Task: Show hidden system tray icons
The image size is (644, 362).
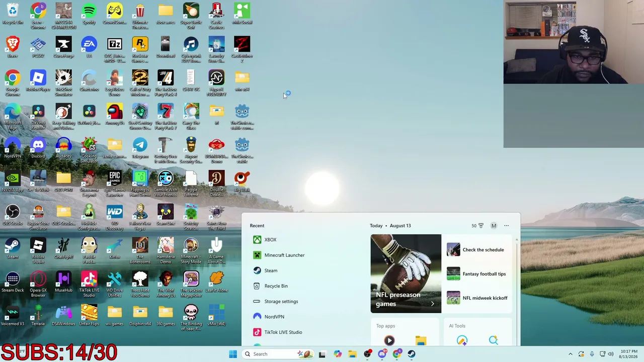Action: coord(570,354)
